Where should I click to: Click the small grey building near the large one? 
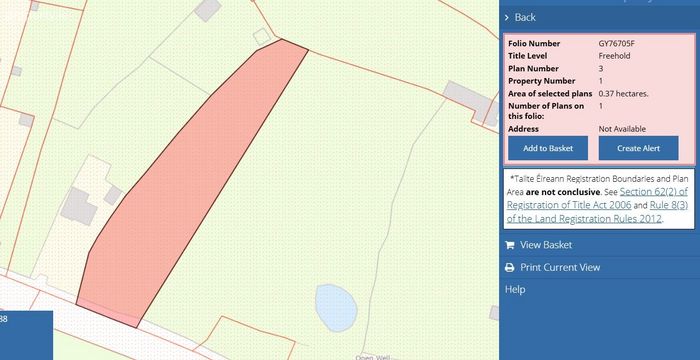113,195
